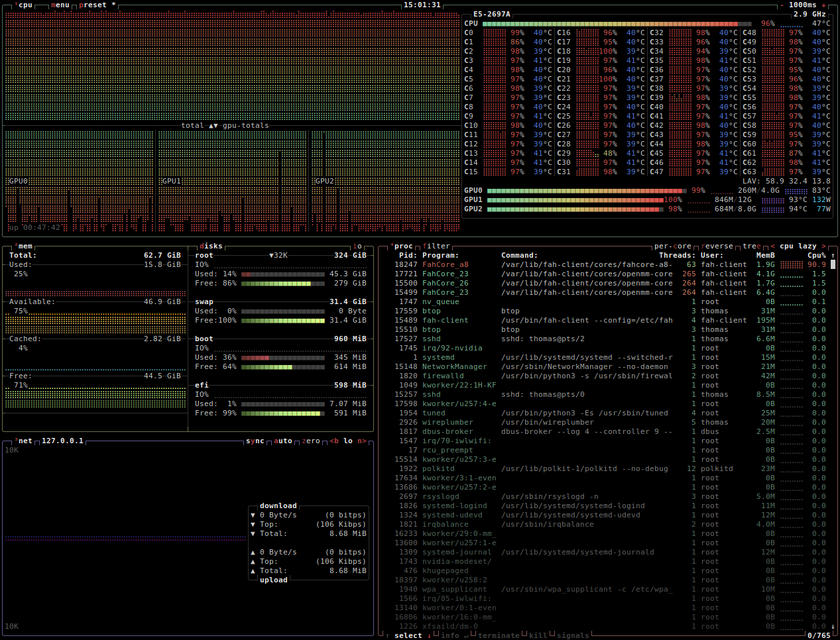Screen dimensions: 840x640
Task: Click the up arrow beside select
Action: tap(388, 636)
